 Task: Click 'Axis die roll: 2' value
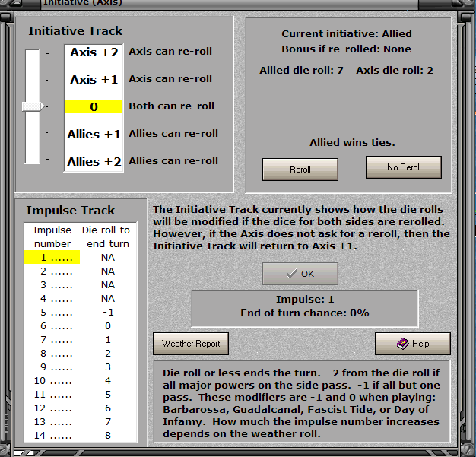[395, 71]
